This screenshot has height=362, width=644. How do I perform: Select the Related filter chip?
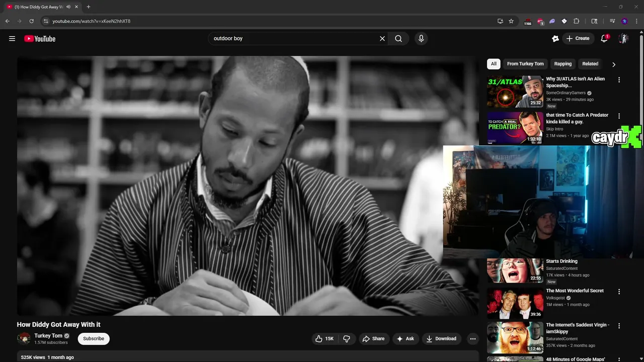point(590,64)
